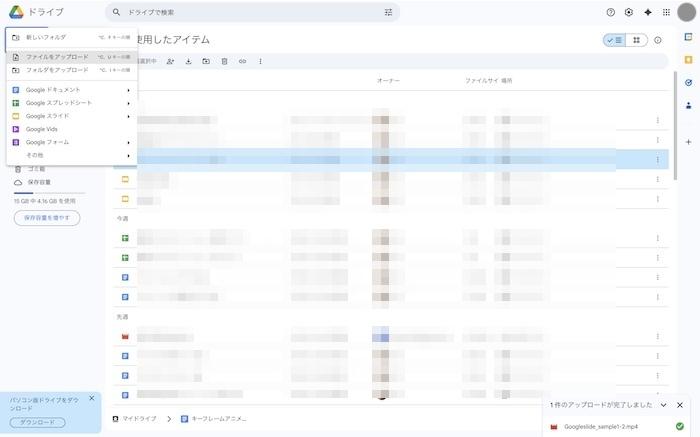This screenshot has height=437, width=700.
Task: Select Google スライド menu entry
Action: pos(72,117)
